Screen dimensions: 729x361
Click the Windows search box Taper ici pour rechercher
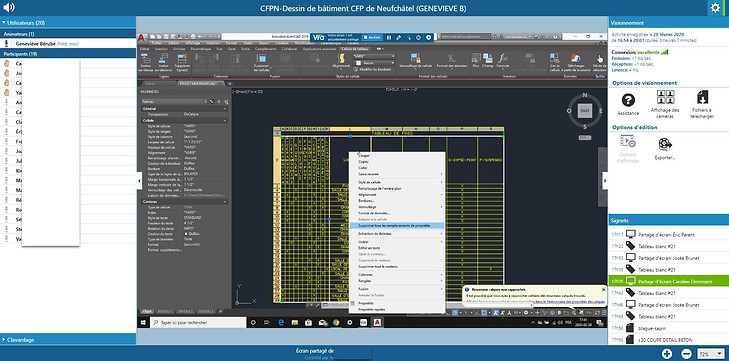pyautogui.click(x=198, y=322)
